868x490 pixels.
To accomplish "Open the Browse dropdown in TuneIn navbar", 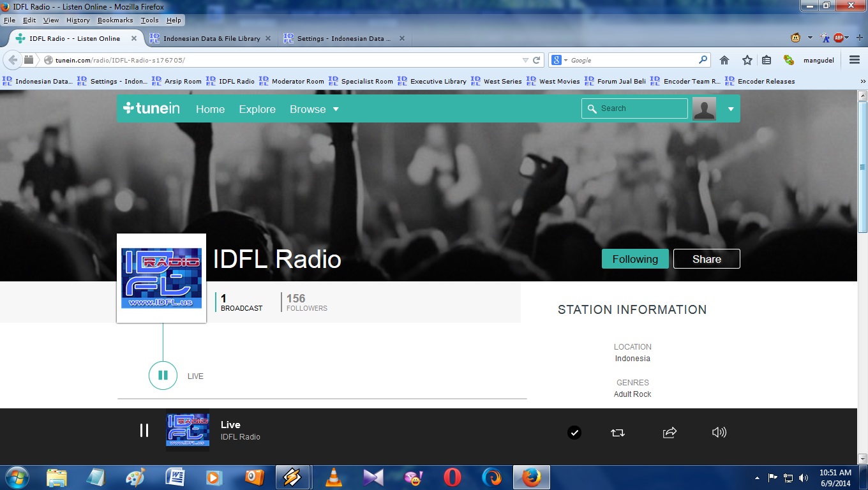I will (314, 109).
